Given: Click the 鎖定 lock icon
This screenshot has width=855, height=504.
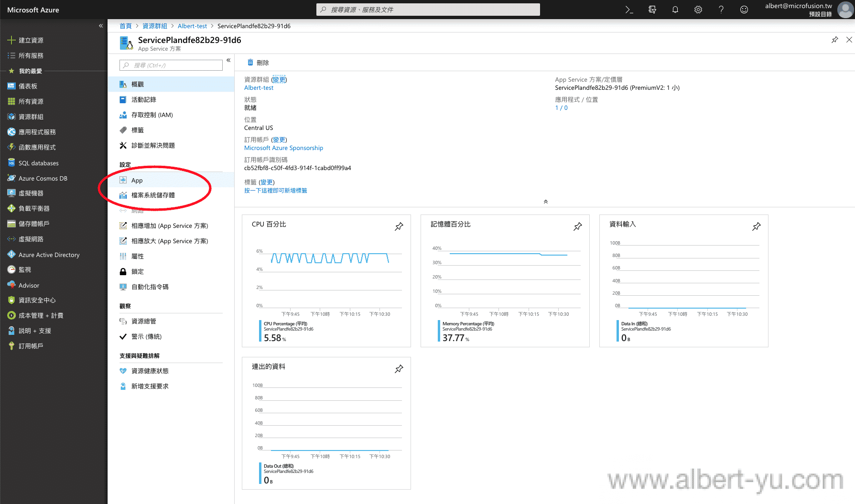Looking at the screenshot, I should click(123, 271).
